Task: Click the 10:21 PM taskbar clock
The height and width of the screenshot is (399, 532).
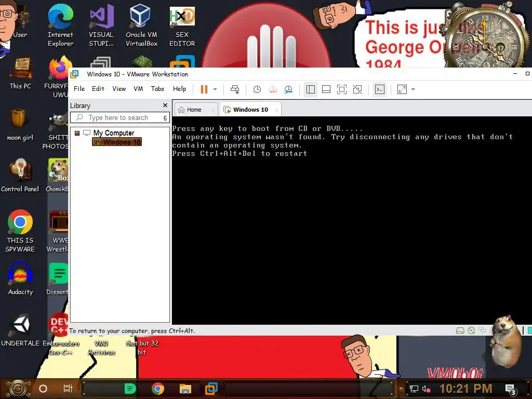Action: (x=465, y=389)
